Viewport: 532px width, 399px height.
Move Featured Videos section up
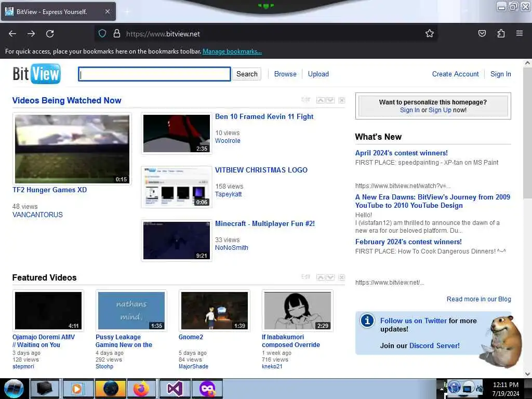(x=320, y=277)
